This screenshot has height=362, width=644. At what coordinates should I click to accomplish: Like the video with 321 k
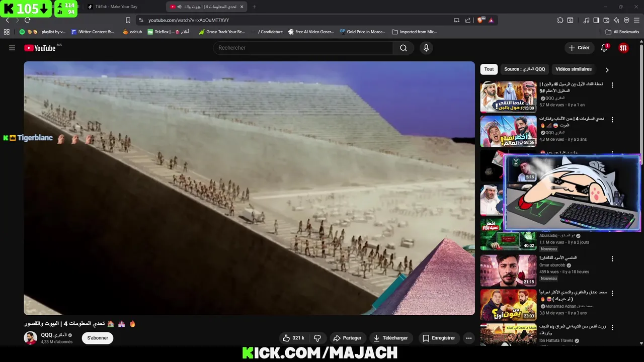pos(293,338)
